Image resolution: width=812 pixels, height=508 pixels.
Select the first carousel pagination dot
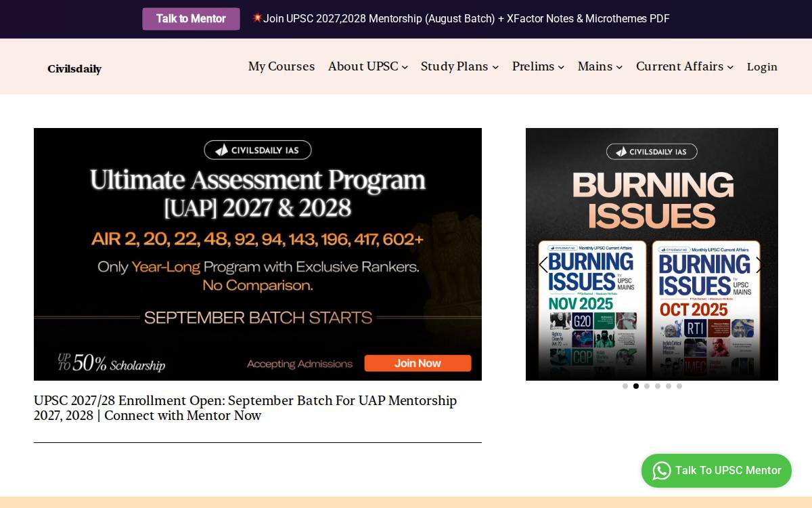(x=625, y=386)
